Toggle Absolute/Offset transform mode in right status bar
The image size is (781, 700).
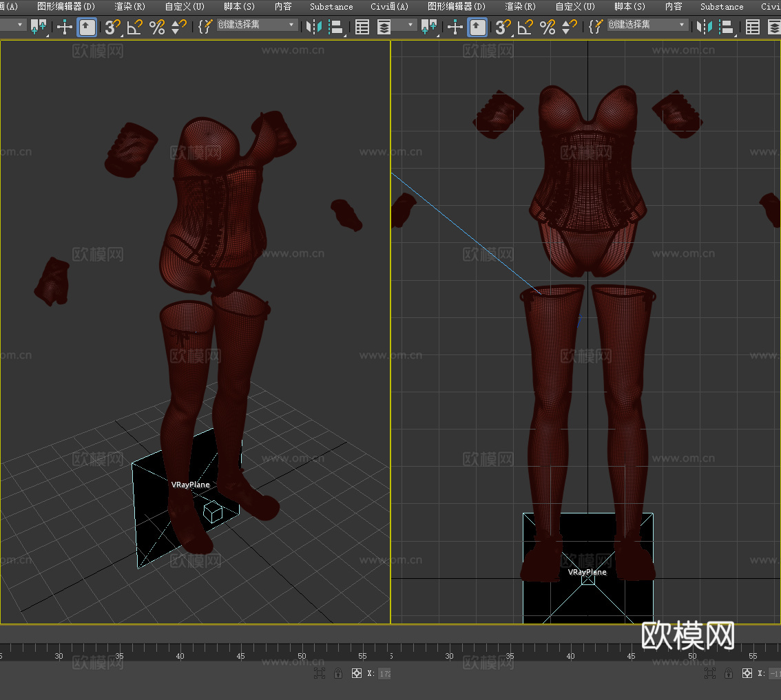747,674
